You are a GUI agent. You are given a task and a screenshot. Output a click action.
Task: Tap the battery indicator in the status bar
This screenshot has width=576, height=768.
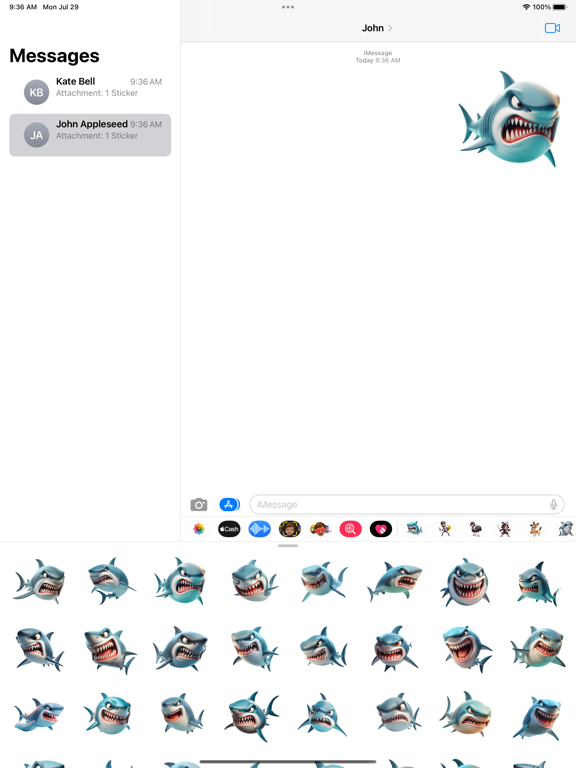pyautogui.click(x=560, y=7)
